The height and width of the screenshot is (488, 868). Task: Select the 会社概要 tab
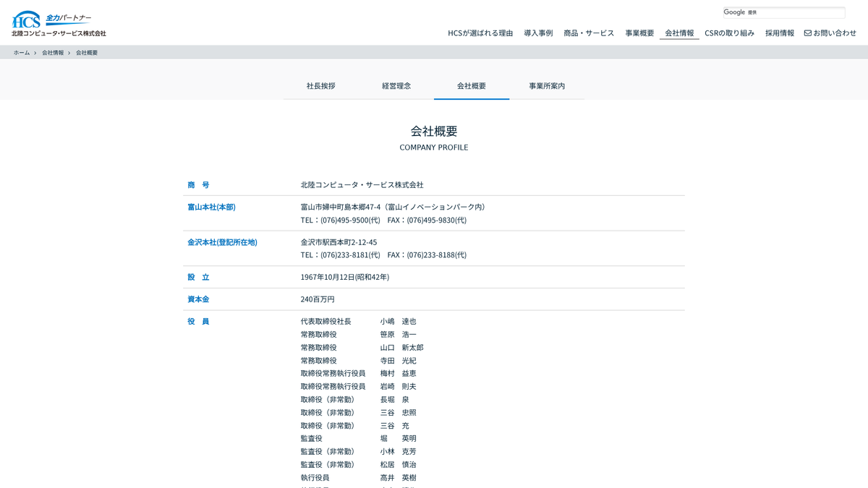click(472, 85)
